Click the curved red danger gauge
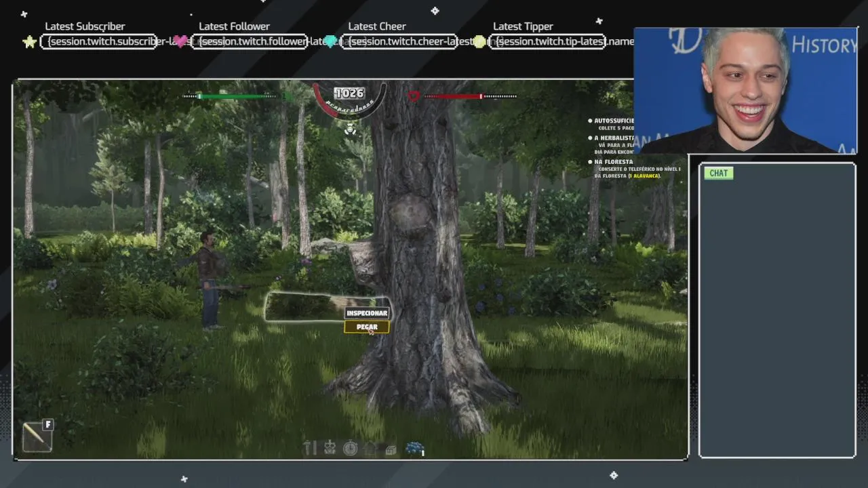The height and width of the screenshot is (488, 868). click(x=350, y=102)
